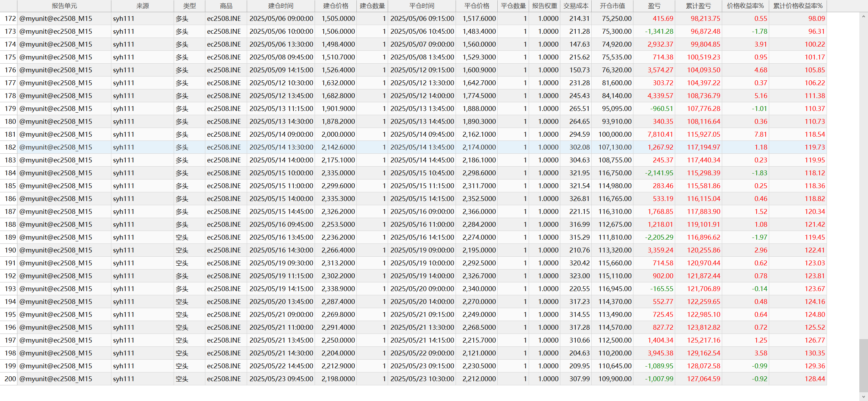Click the scrollbar up arrow

click(863, 16)
